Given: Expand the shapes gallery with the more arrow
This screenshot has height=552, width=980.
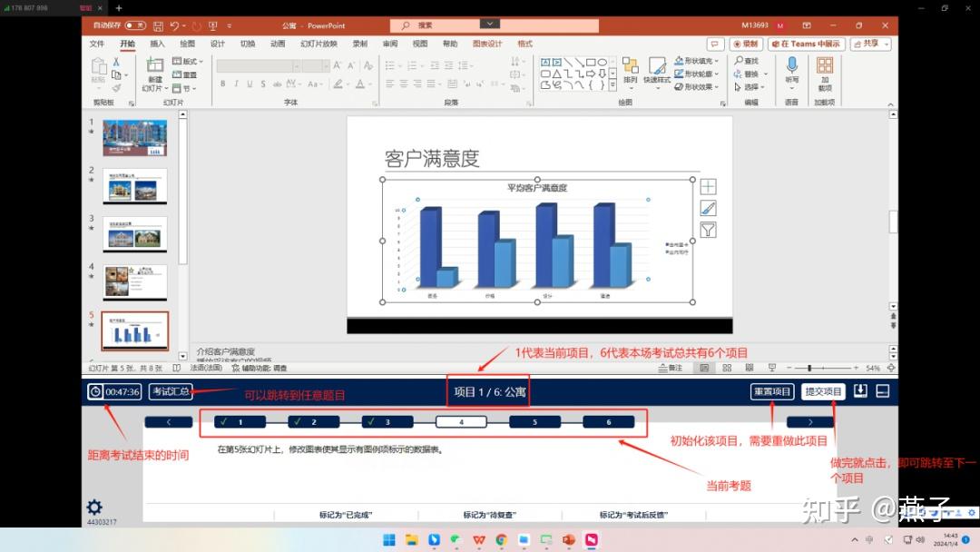Looking at the screenshot, I should coord(612,84).
